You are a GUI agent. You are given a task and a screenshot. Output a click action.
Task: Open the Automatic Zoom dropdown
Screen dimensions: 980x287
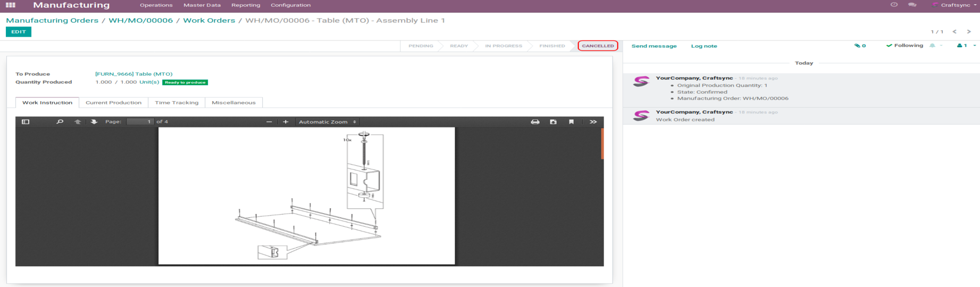click(327, 122)
